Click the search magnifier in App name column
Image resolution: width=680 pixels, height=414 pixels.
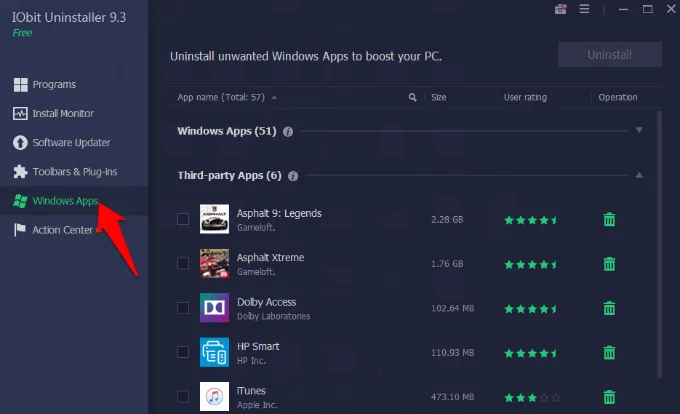click(412, 98)
